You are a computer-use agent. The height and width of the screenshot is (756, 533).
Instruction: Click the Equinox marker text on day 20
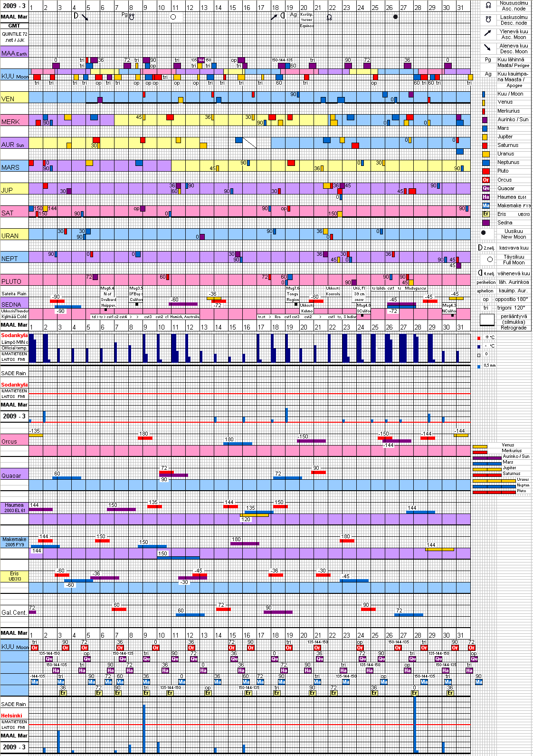coord(306,26)
